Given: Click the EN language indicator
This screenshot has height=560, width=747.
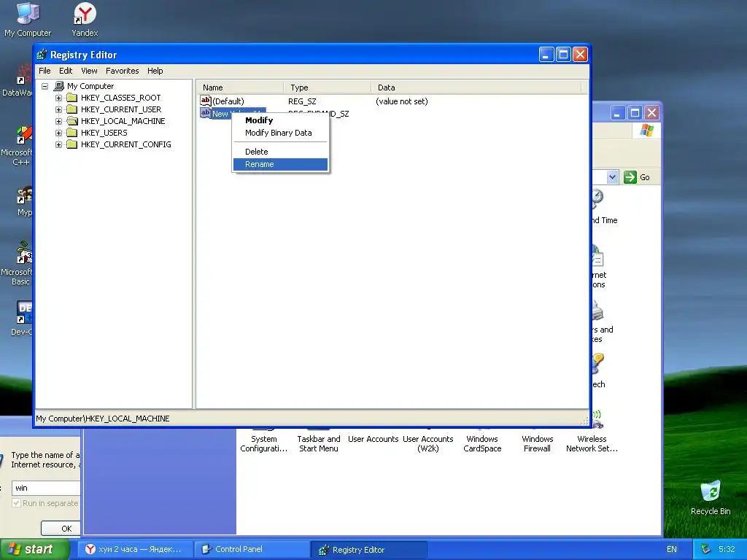Looking at the screenshot, I should pyautogui.click(x=672, y=549).
